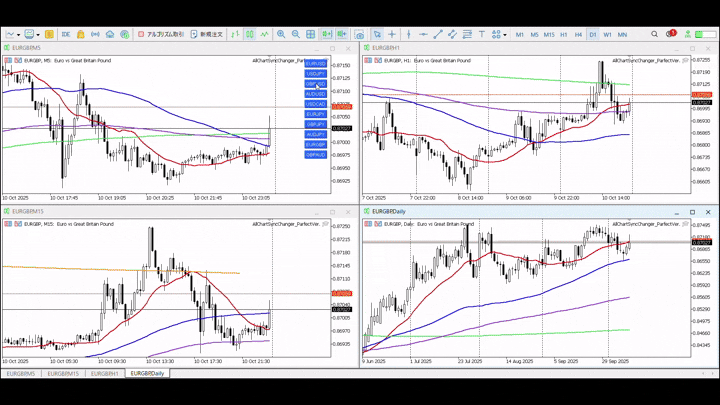The image size is (720, 405).
Task: Open a new order
Action: click(207, 34)
